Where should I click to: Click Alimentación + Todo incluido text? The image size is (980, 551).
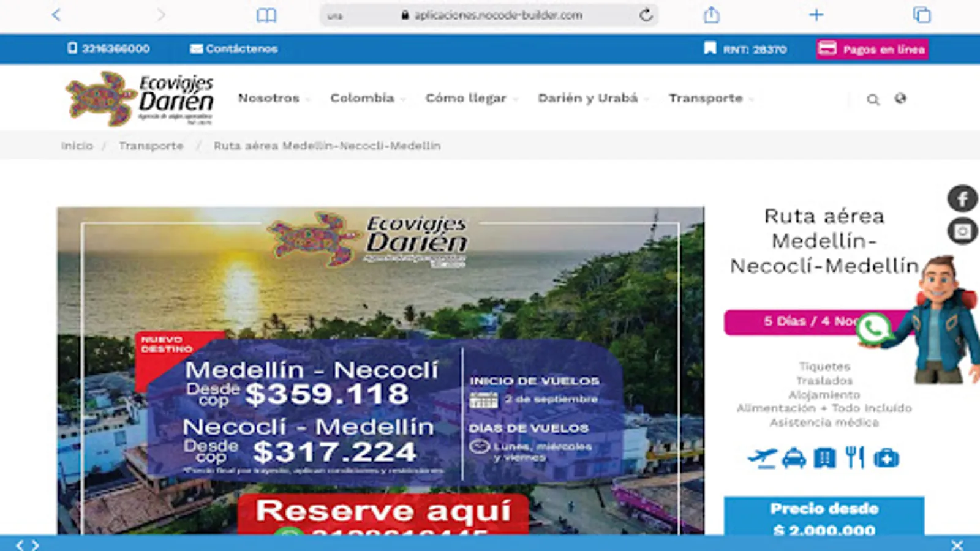[824, 408]
